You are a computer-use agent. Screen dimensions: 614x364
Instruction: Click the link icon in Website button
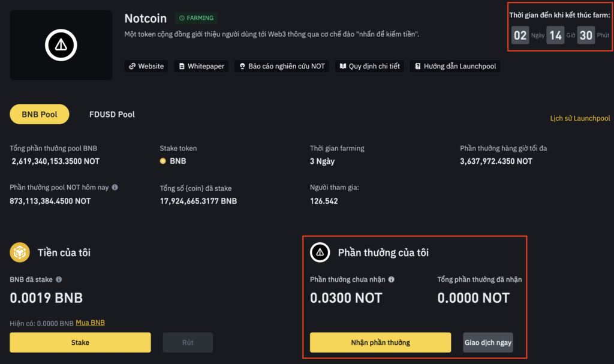pyautogui.click(x=133, y=66)
